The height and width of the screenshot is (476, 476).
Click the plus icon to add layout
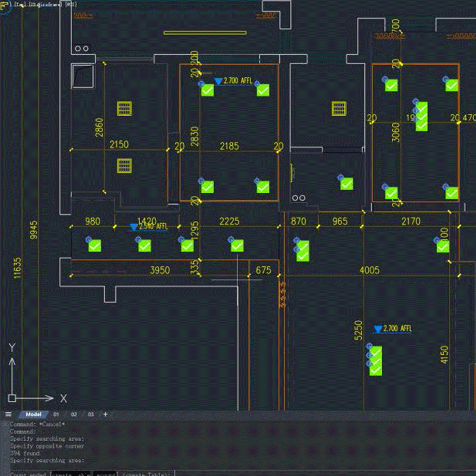(105, 414)
